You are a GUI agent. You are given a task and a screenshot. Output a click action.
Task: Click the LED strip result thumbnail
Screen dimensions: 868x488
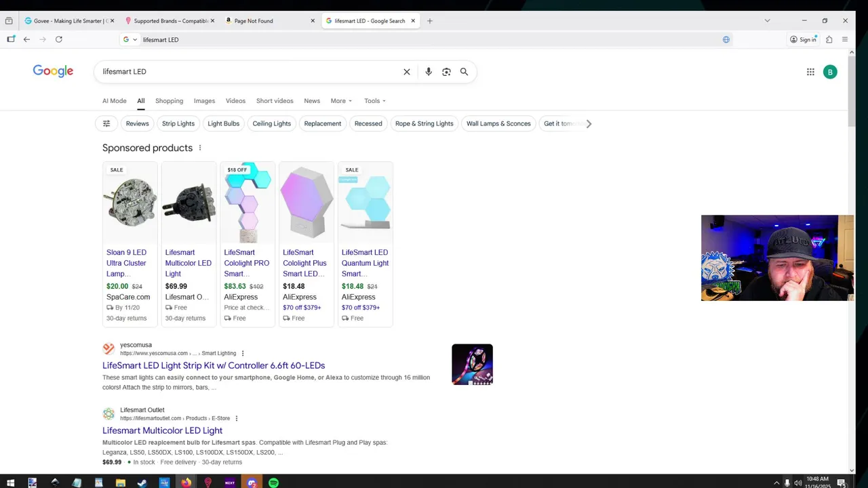[x=472, y=365]
